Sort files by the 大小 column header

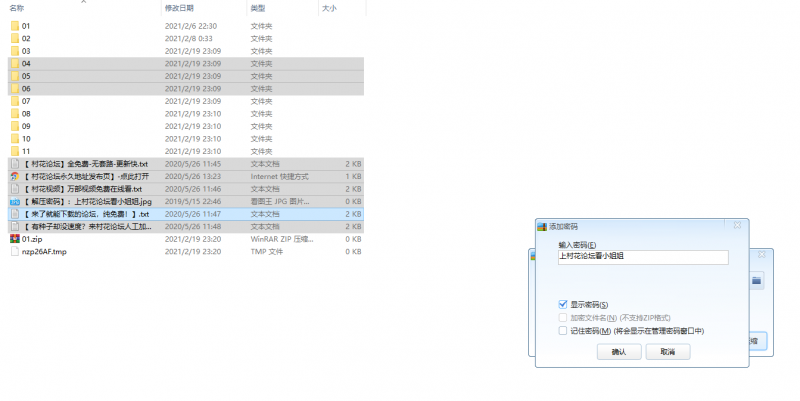pyautogui.click(x=330, y=8)
